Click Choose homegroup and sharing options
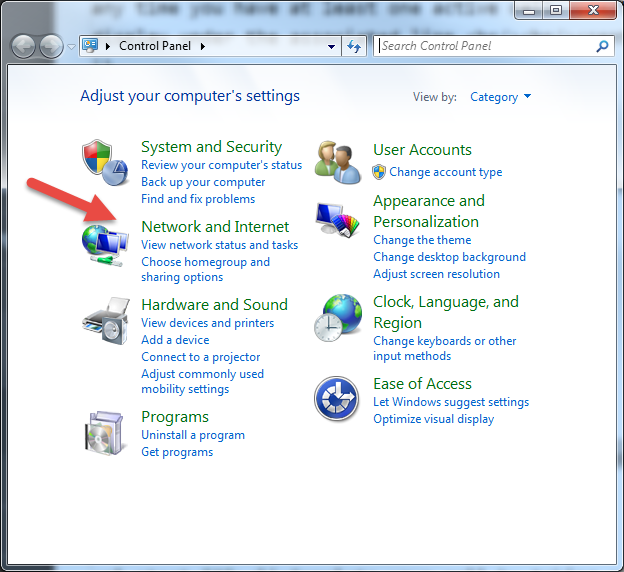This screenshot has height=572, width=624. (205, 269)
